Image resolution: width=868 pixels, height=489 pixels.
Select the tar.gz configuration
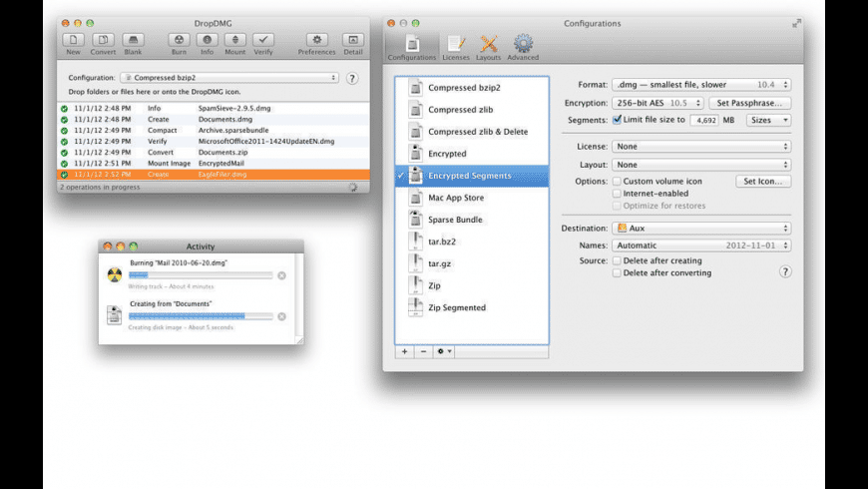coord(472,263)
